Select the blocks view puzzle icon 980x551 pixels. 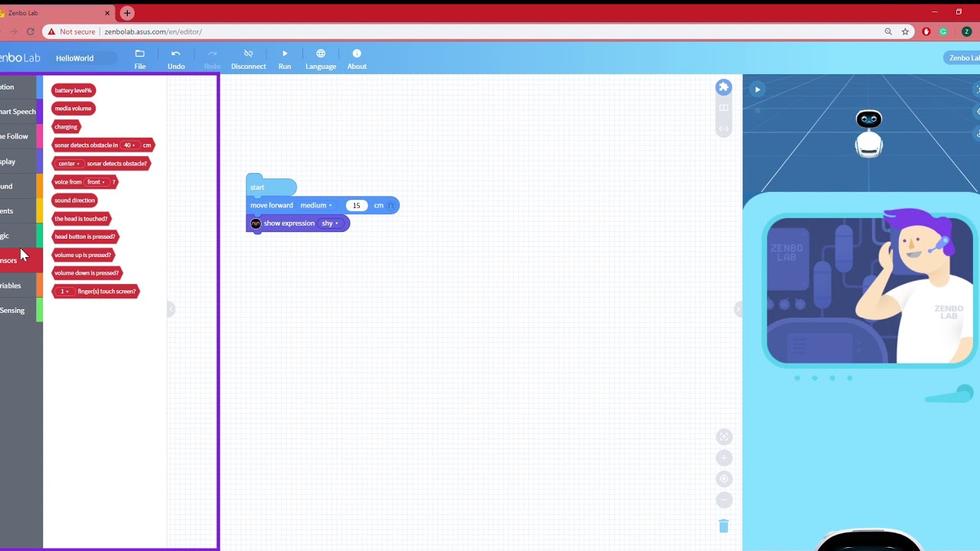724,87
